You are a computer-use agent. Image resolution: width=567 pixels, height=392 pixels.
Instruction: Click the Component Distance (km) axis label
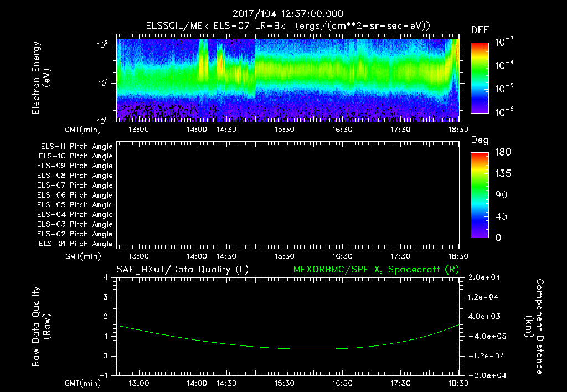point(534,327)
